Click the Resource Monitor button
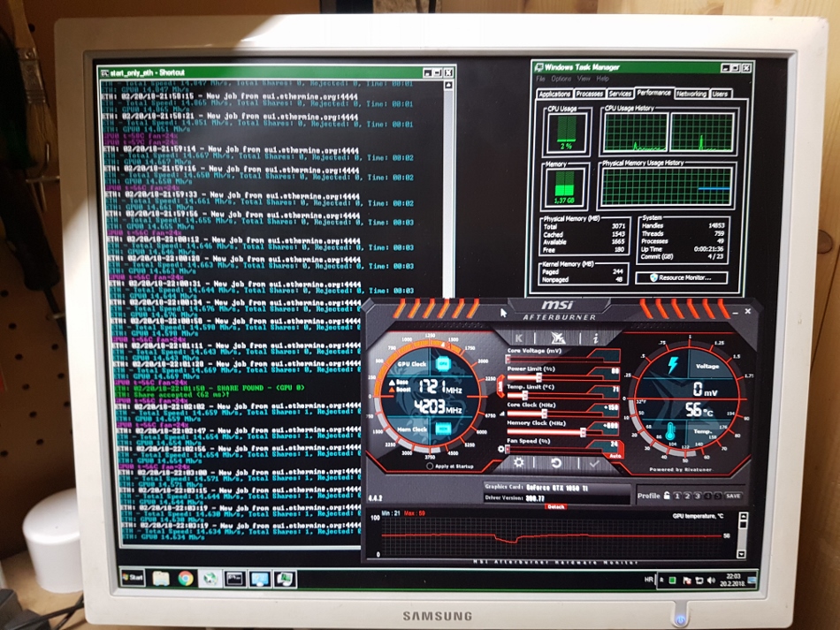 687,277
